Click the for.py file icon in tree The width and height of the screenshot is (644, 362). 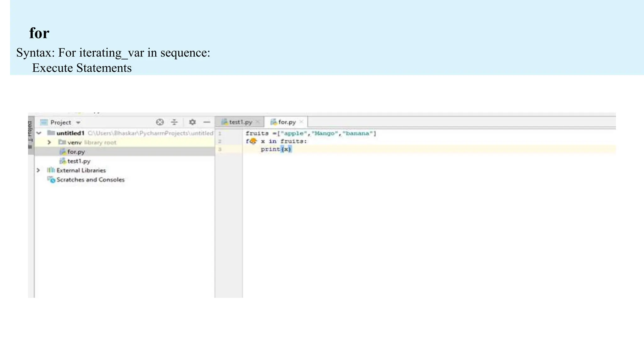pos(63,152)
